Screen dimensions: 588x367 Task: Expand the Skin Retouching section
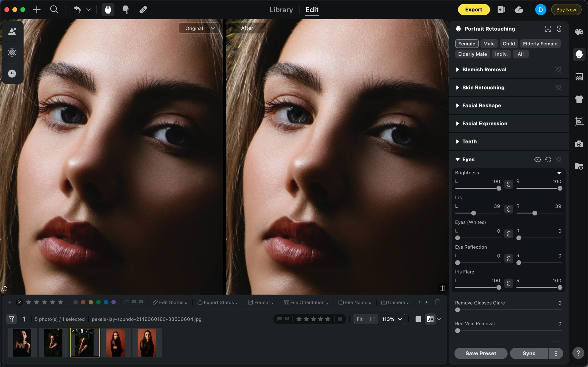[483, 88]
